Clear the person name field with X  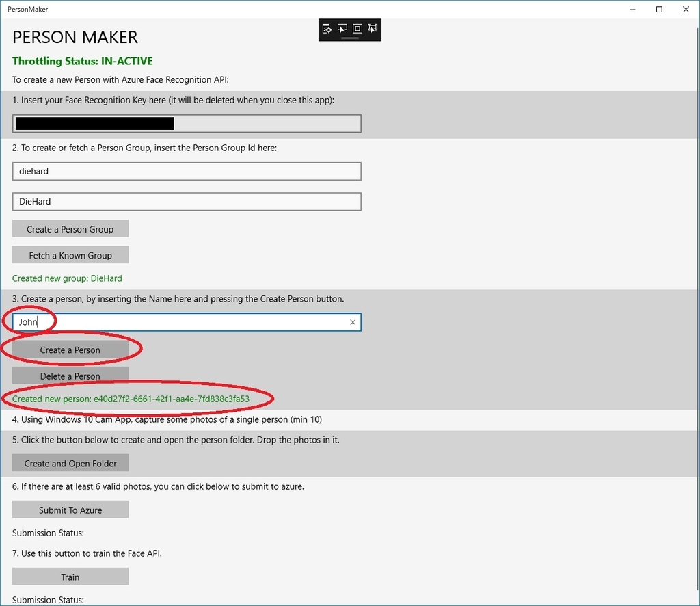click(x=353, y=322)
